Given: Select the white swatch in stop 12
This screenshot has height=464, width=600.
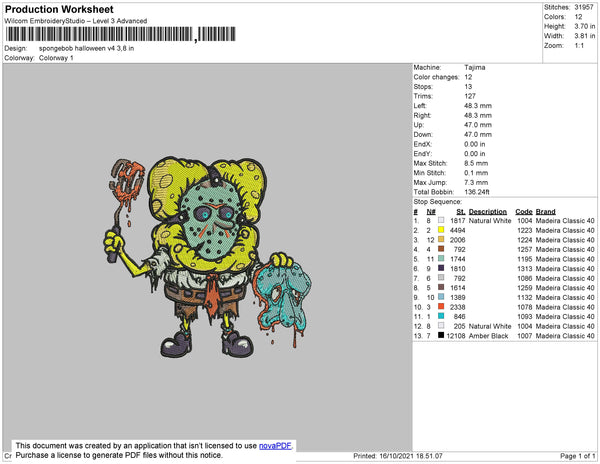Looking at the screenshot, I should click(x=441, y=326).
